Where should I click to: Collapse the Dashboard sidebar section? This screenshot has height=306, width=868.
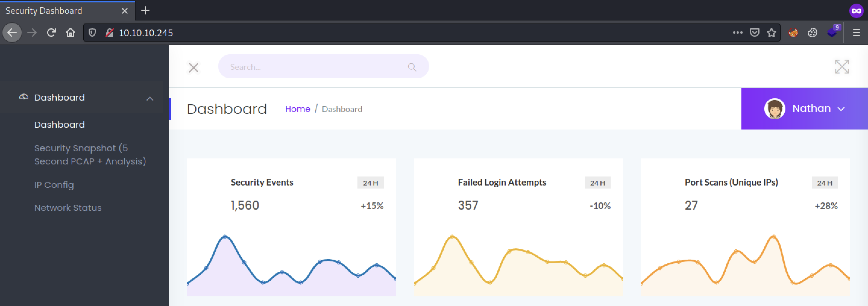149,98
